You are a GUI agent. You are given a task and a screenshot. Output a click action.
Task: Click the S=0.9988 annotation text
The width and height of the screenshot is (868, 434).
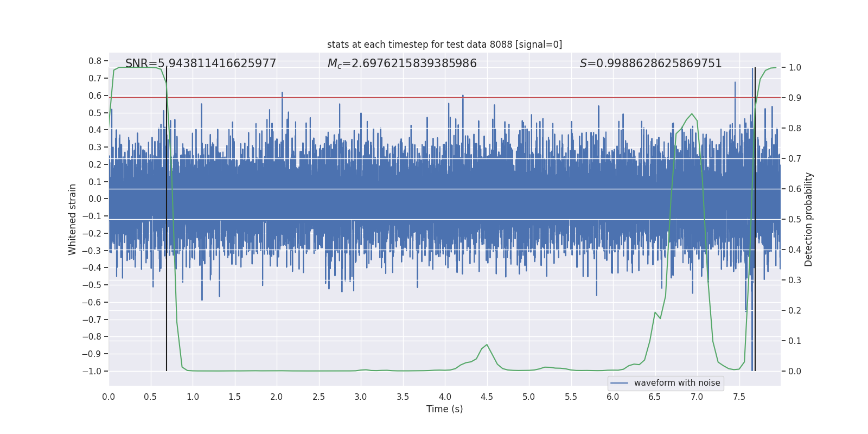click(650, 63)
